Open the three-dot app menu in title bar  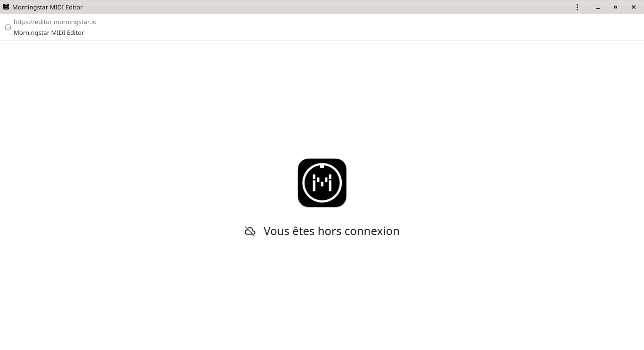pos(577,7)
